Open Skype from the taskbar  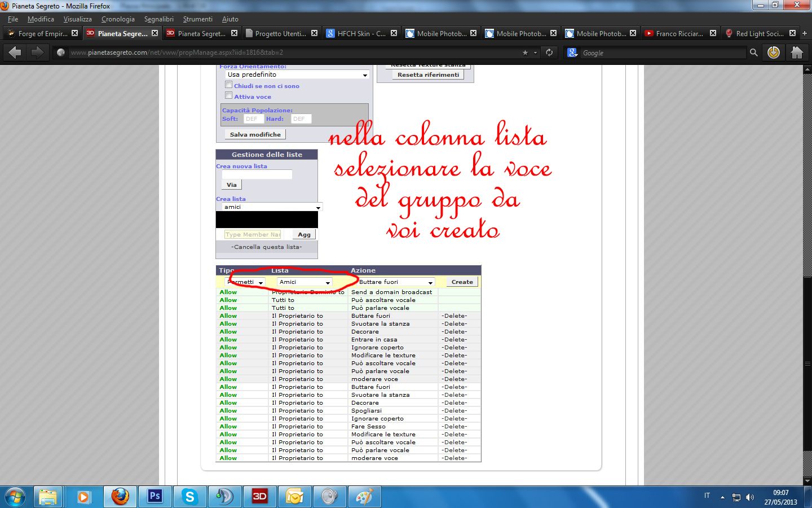(x=189, y=497)
